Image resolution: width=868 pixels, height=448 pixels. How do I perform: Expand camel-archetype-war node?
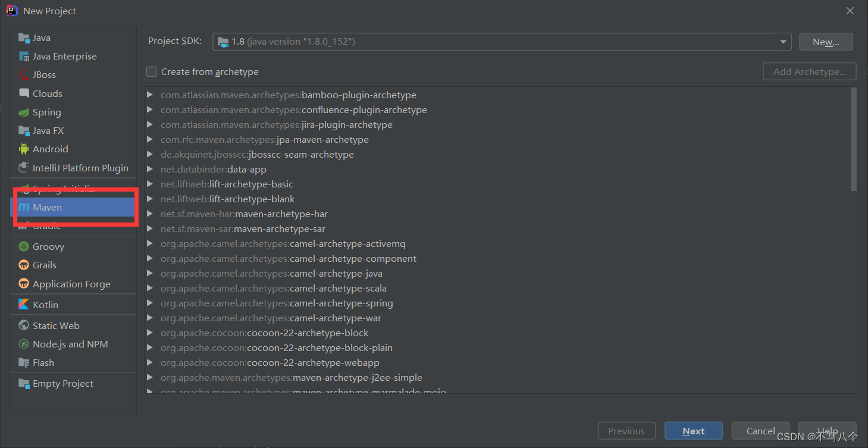click(150, 318)
